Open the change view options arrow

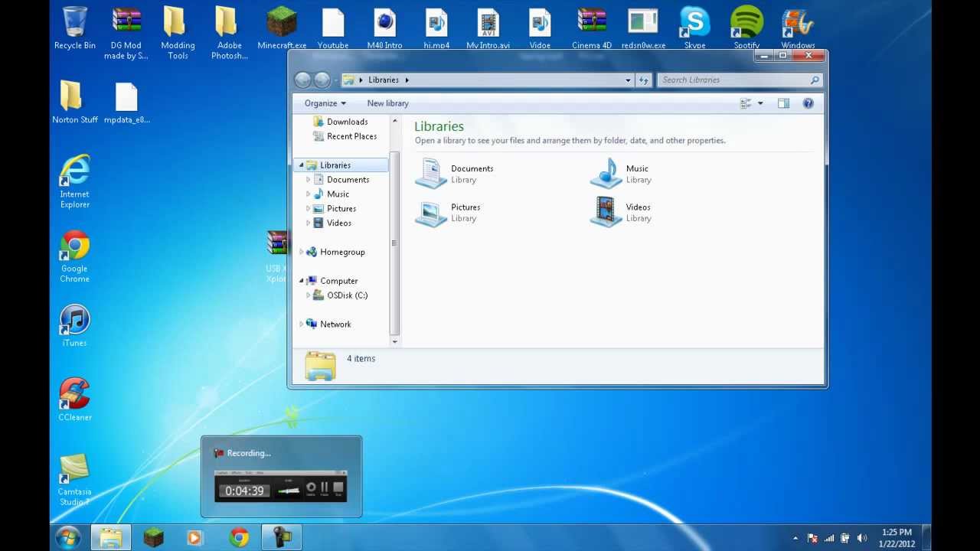tap(760, 103)
